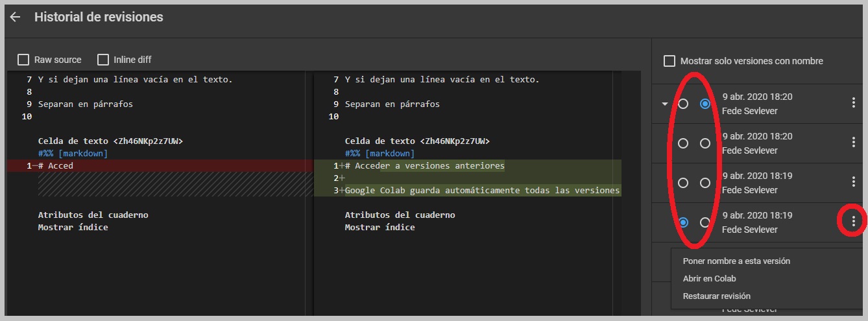Choose Poner nombre a esta versión
Viewport: 868px width, 321px height.
tap(736, 261)
